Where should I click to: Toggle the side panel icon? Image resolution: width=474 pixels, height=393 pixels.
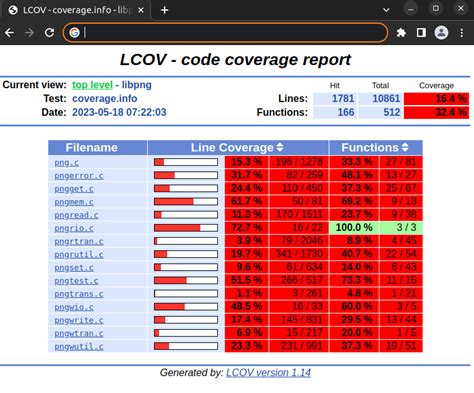pyautogui.click(x=421, y=33)
